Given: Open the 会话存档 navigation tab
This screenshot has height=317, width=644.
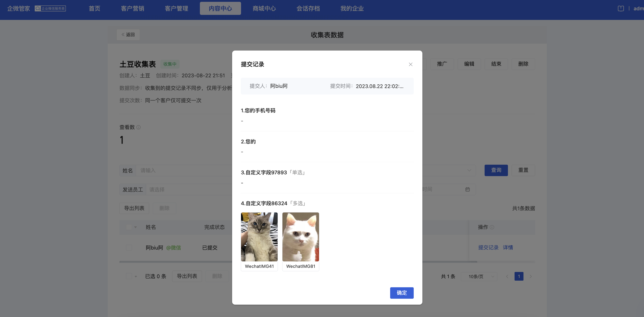Looking at the screenshot, I should 308,8.
